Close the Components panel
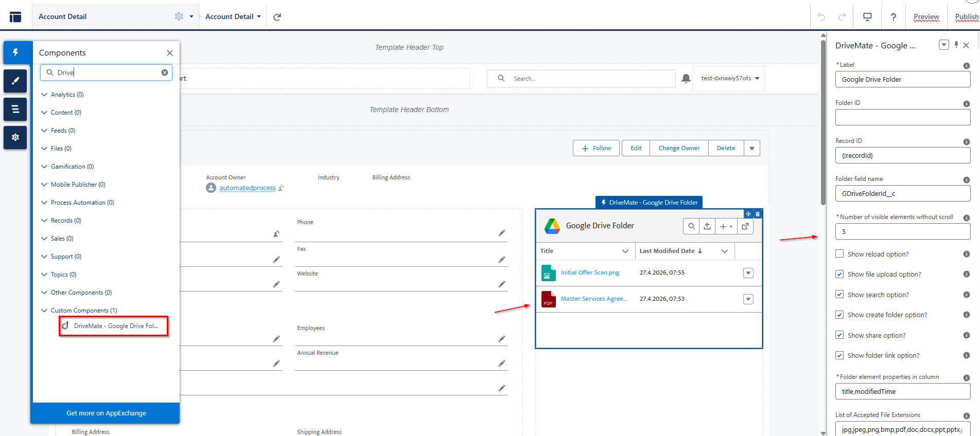This screenshot has width=980, height=436. [170, 53]
